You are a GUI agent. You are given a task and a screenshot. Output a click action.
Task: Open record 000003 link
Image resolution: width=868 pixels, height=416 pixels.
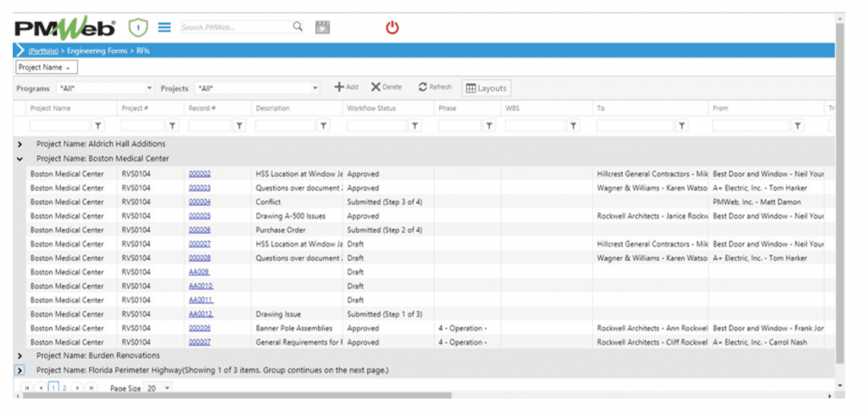199,188
